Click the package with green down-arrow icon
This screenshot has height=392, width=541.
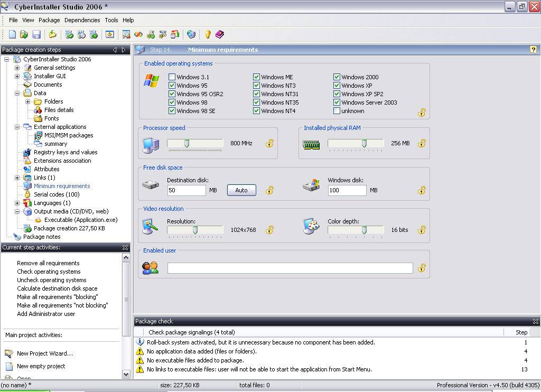tap(94, 34)
